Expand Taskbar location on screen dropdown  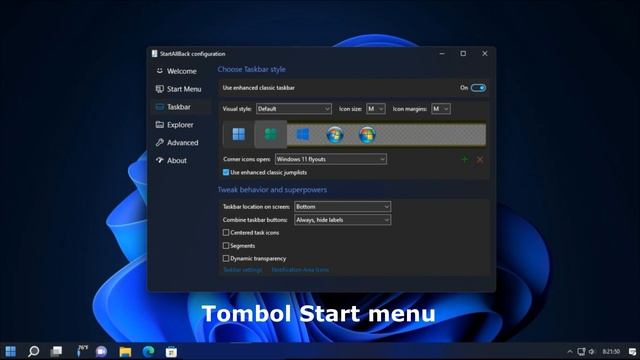[342, 207]
